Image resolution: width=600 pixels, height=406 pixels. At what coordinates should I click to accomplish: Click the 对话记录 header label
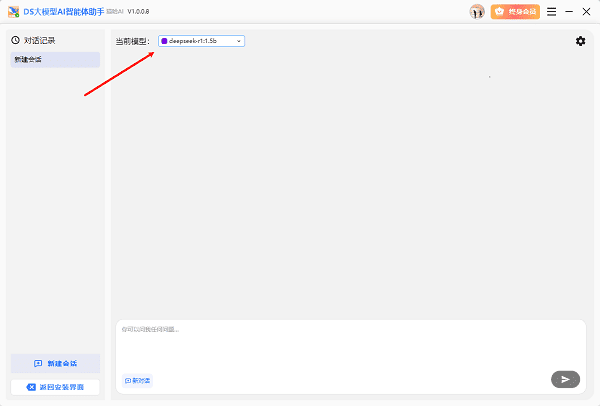click(x=39, y=41)
